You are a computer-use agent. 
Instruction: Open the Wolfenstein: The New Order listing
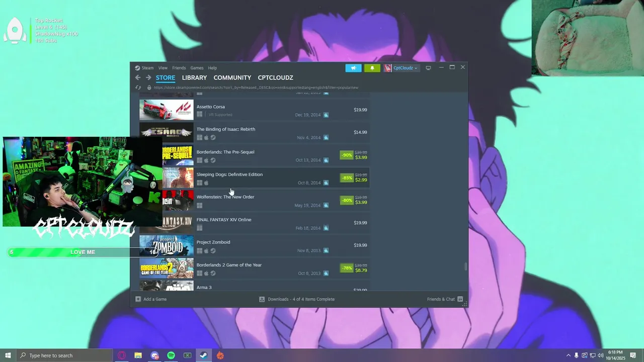[255, 201]
